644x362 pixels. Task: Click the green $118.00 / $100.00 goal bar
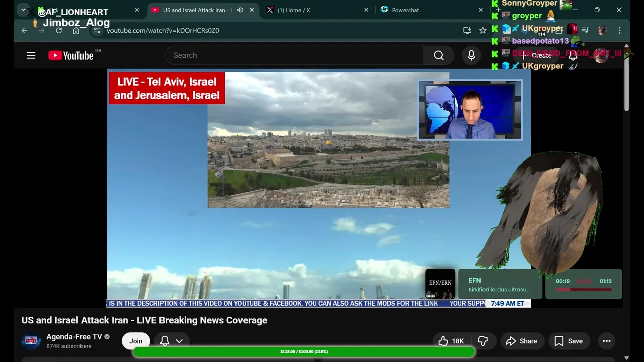coord(304,352)
